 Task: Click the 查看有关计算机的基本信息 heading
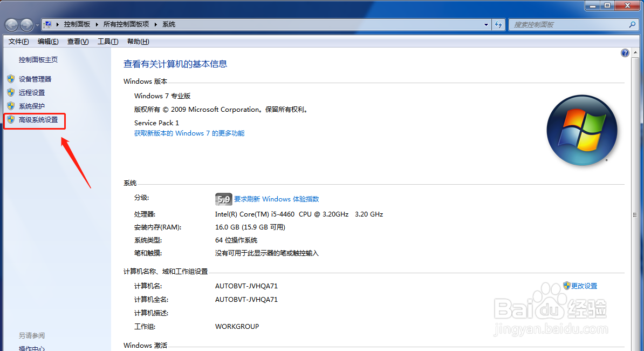175,64
